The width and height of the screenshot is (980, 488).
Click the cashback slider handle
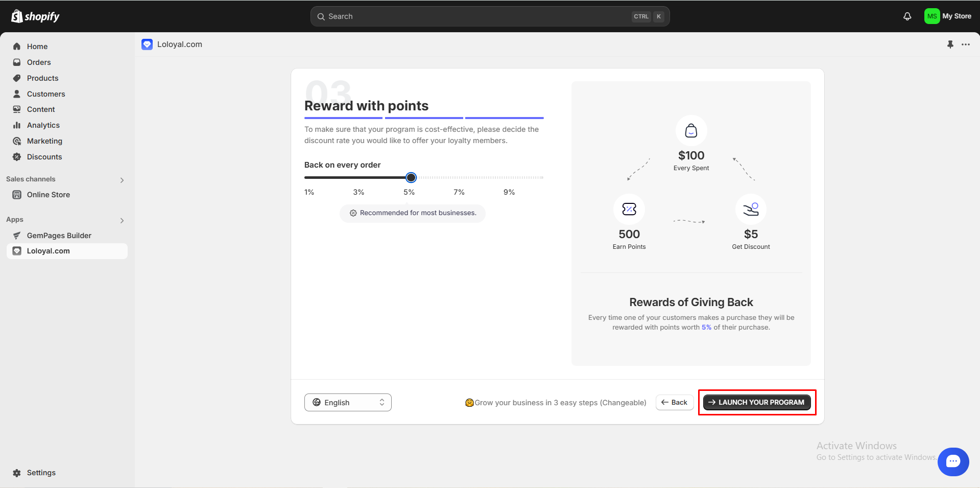411,178
